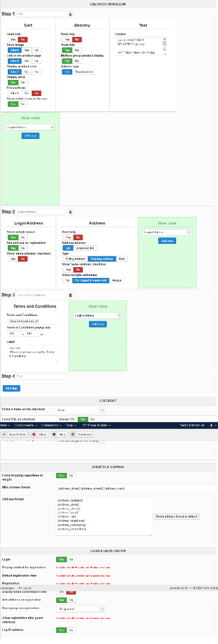This screenshot has width=218, height=644.
Task: Click inside the Address format text area
Action: point(104,516)
